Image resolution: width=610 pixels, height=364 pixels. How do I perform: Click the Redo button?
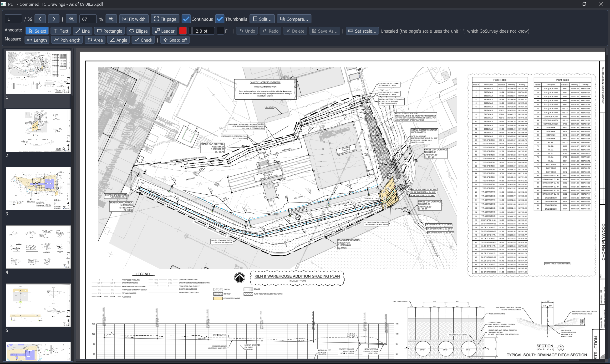[270, 31]
